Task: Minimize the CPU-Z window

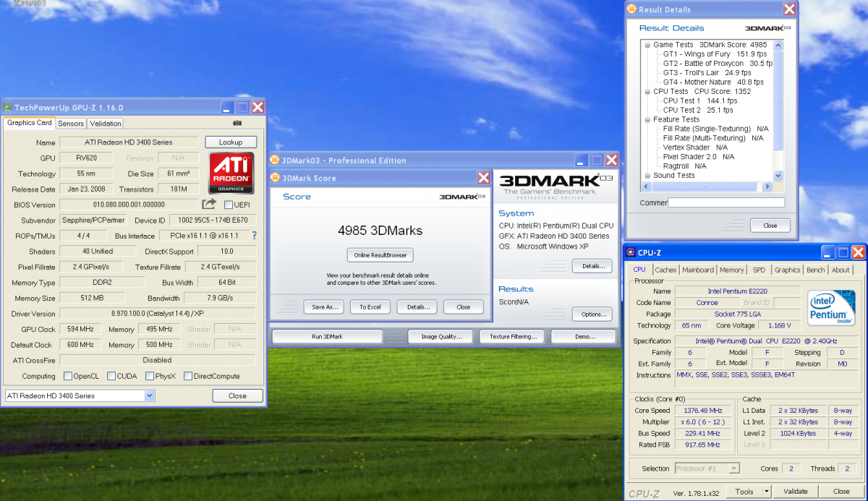Action: (827, 252)
